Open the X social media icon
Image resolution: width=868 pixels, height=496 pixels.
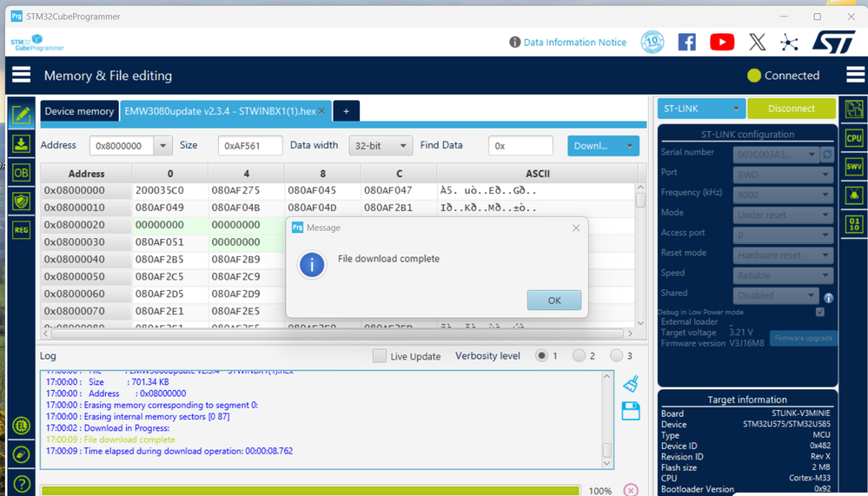[758, 42]
